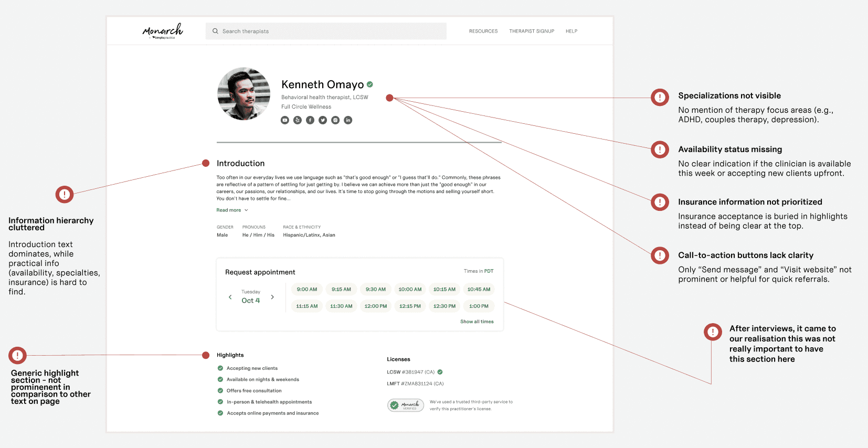Click check icon beside In-person & telehealth appointments
The width and height of the screenshot is (868, 448).
coord(220,402)
